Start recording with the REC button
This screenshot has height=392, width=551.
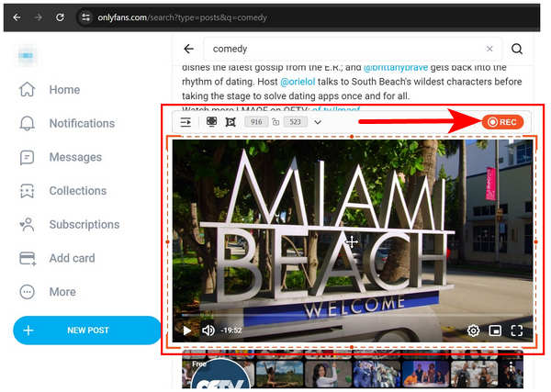(501, 121)
